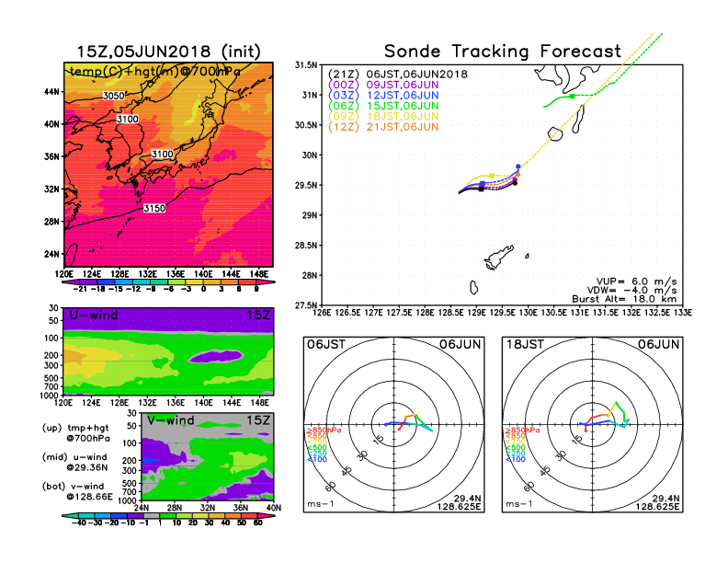Click the '15Z,05JUN2018 (init)' title

(x=168, y=52)
